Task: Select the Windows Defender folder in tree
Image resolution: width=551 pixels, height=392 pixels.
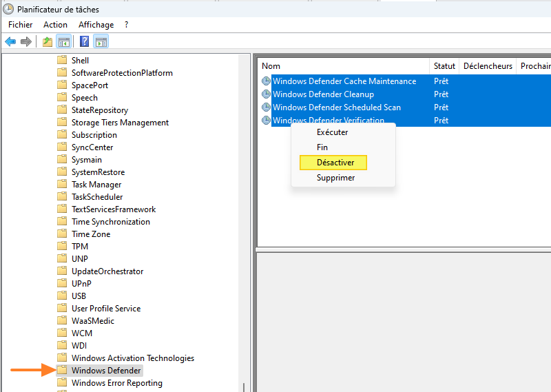Action: coord(106,371)
